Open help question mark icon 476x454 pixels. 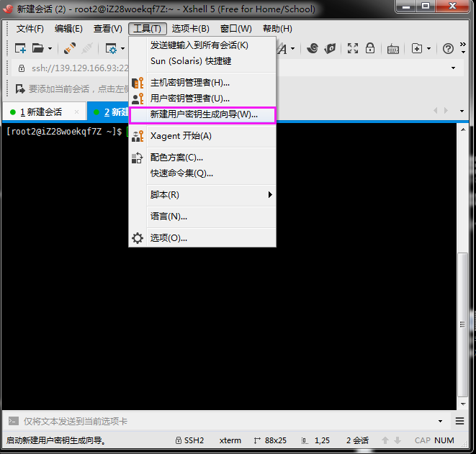click(448, 48)
